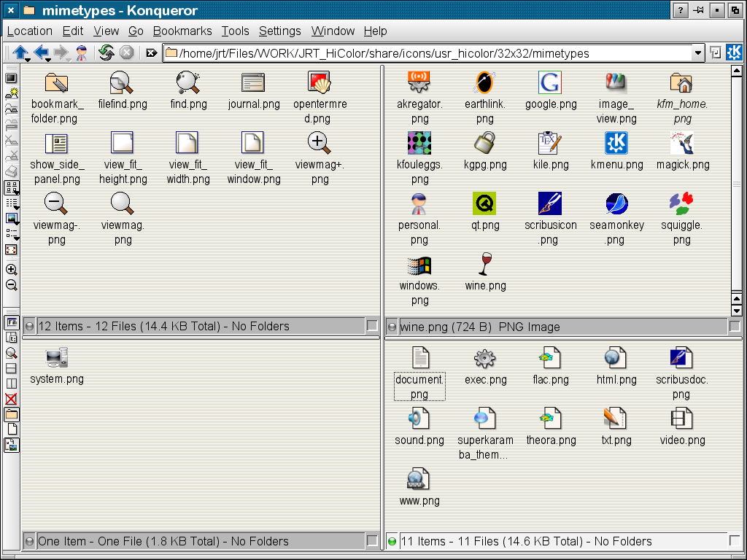
Task: Click the title bar help question button
Action: pyautogui.click(x=681, y=10)
